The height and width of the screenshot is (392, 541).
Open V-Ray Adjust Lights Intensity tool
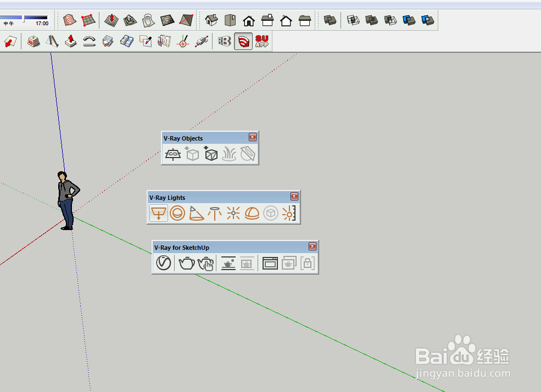coord(289,214)
